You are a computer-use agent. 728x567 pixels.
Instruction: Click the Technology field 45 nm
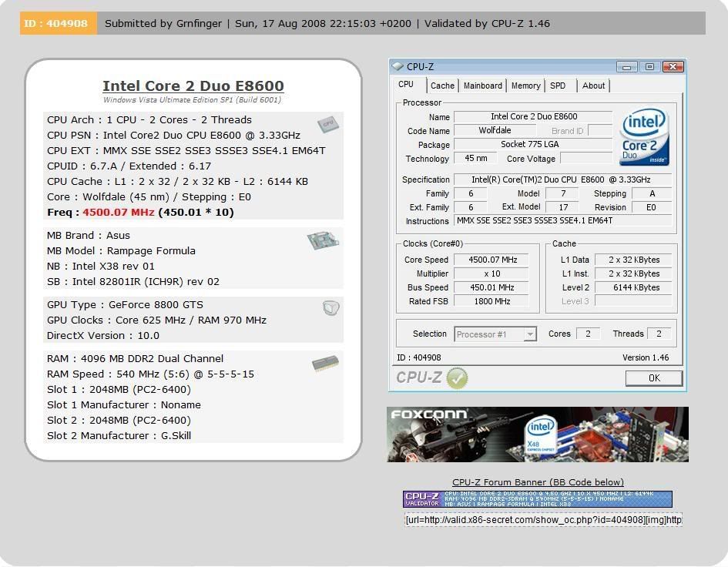[476, 159]
